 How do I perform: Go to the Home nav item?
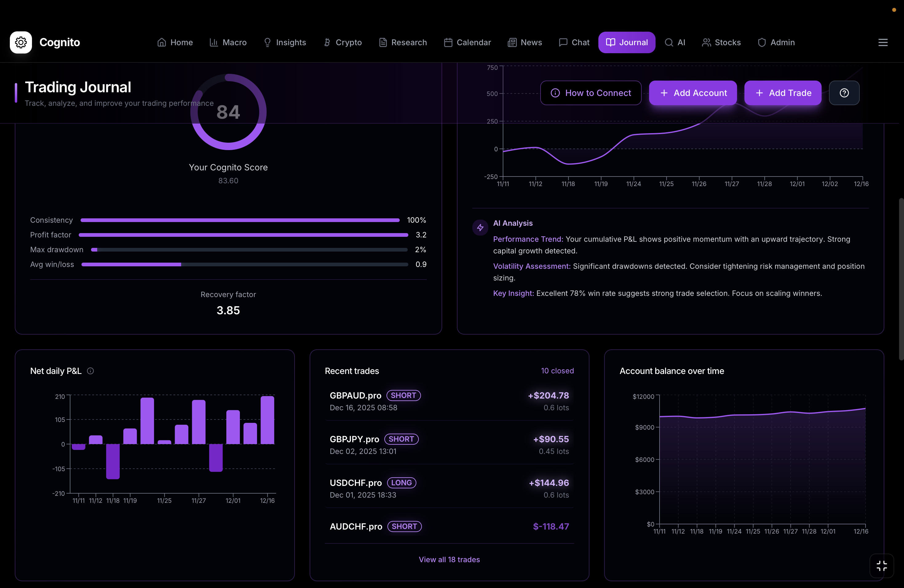[175, 42]
